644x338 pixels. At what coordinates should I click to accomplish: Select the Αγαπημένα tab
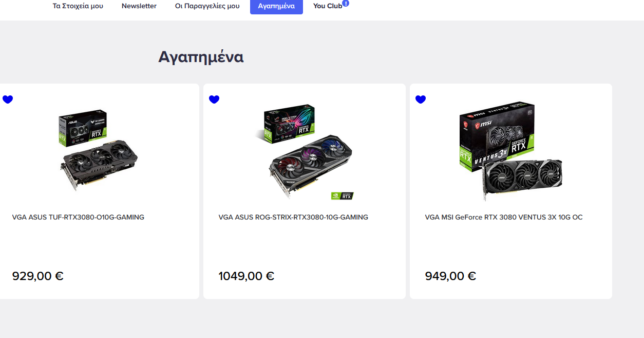click(x=276, y=6)
